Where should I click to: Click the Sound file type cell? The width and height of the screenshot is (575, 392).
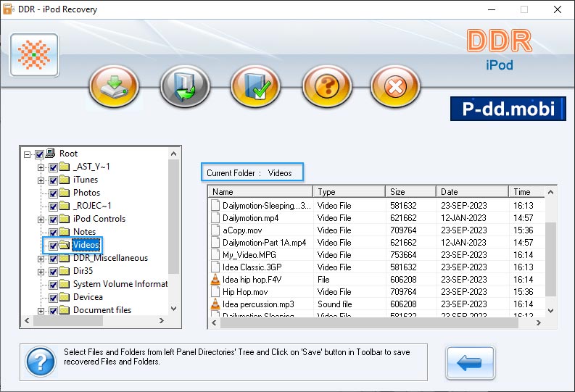coord(335,304)
